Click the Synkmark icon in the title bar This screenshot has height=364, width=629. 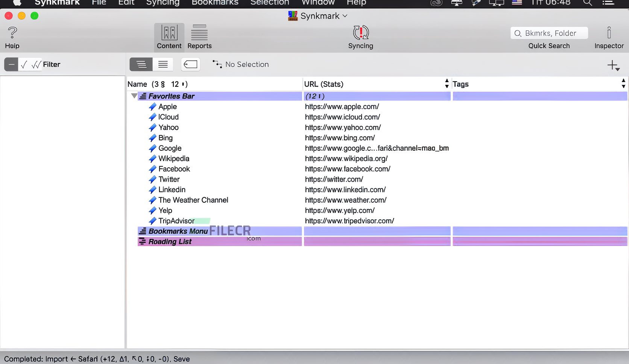293,16
